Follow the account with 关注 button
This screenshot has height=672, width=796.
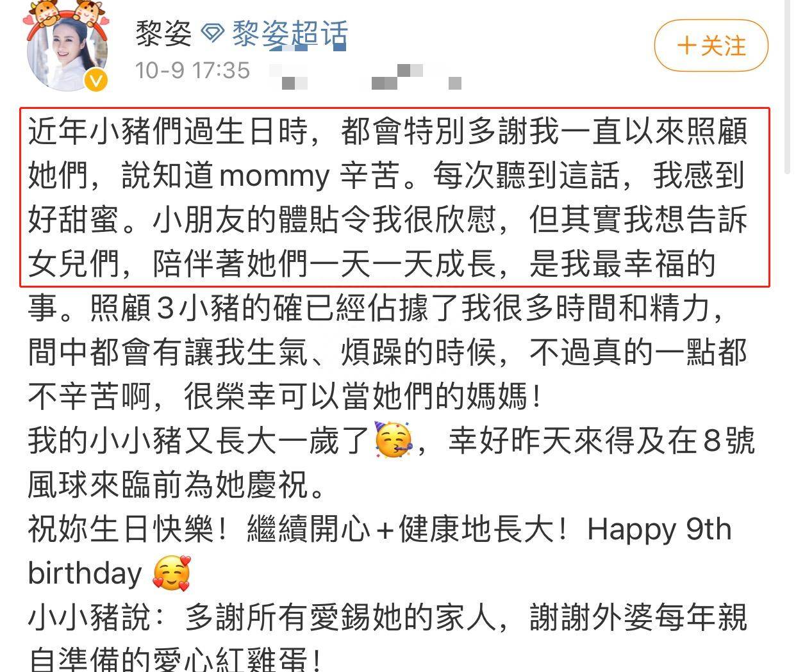(711, 45)
